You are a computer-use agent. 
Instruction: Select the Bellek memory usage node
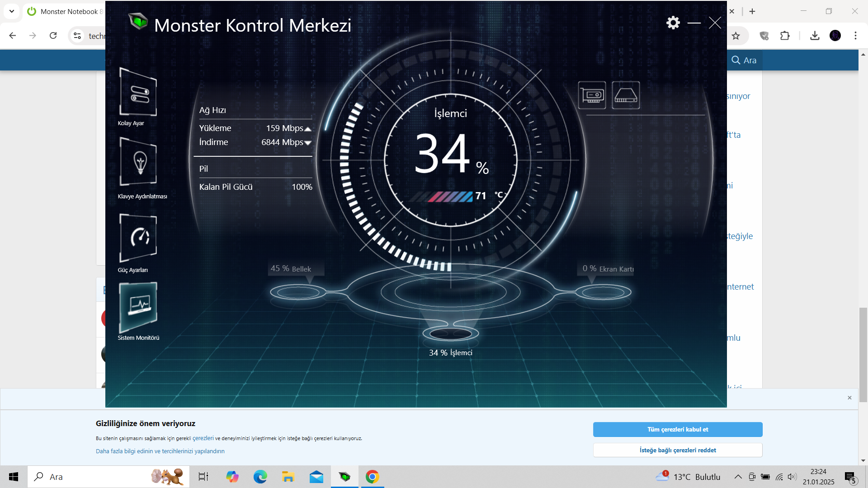point(298,292)
